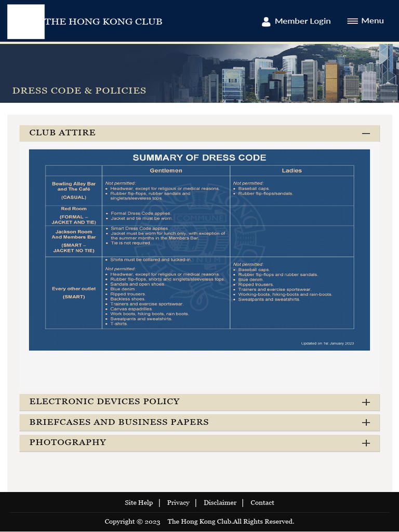Click Every other outlet (SMART) label
The width and height of the screenshot is (399, 532).
(74, 293)
